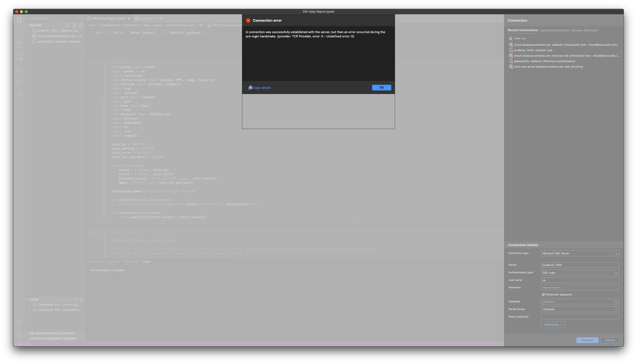The width and height of the screenshot is (637, 364).
Task: Switch to the Notebook-0 tab
Action: click(x=149, y=18)
